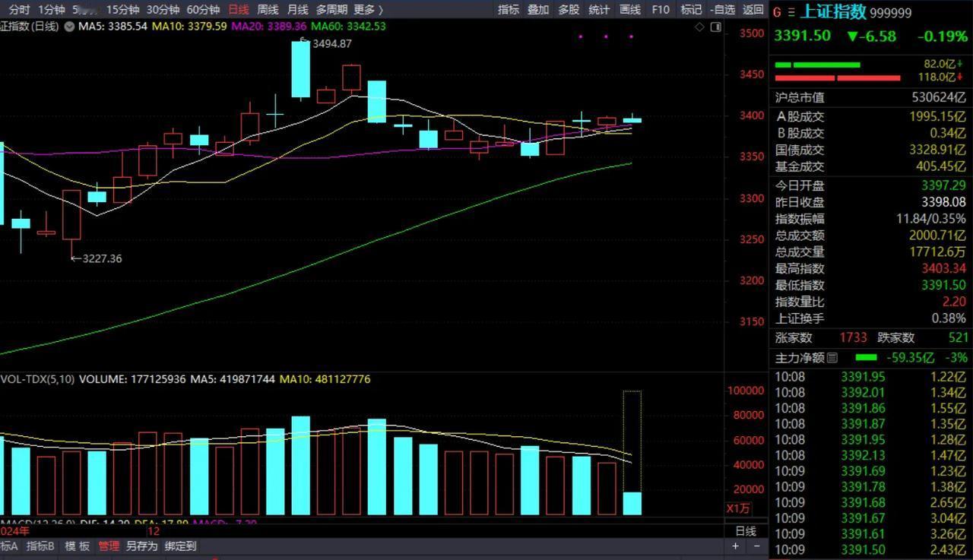Click the 今日开盘 3397.29 row

[x=871, y=185]
